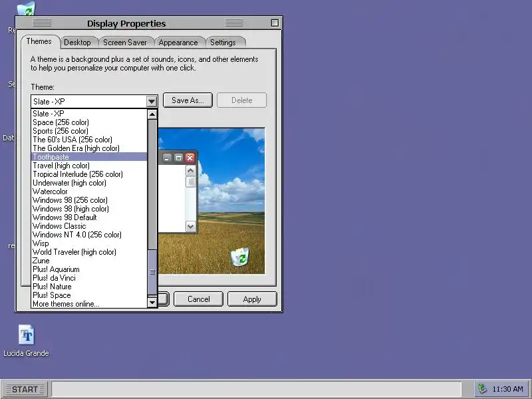Click the Display Properties zoom box icon
Image resolution: width=532 pixels, height=399 pixels.
coord(275,23)
